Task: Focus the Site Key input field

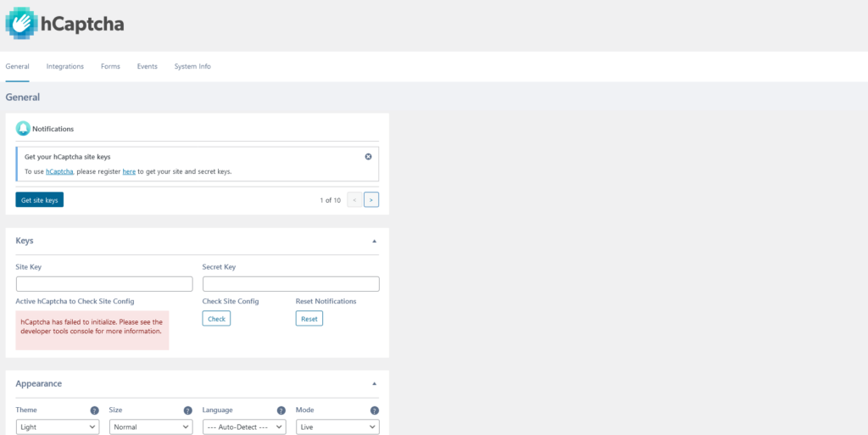Action: [x=104, y=284]
